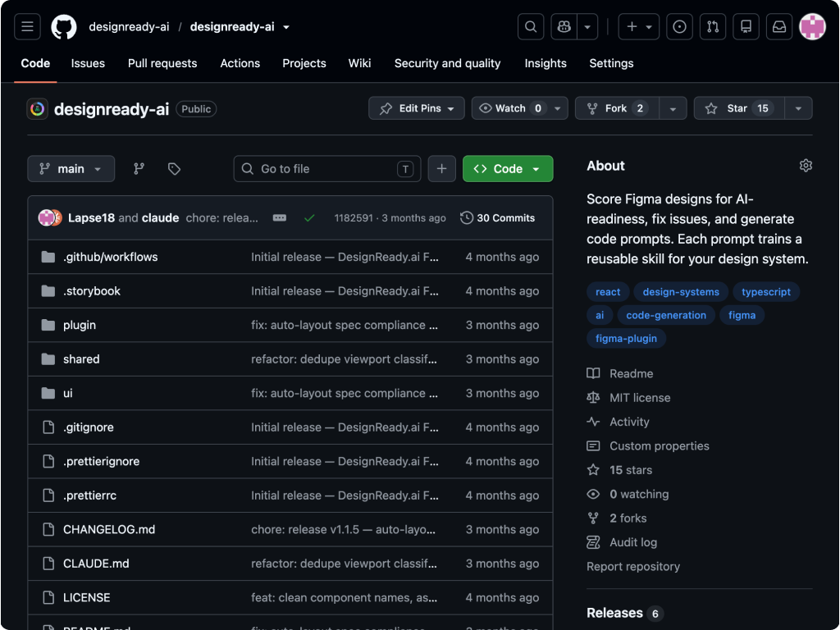
Task: Open the main branch selector
Action: pos(71,169)
